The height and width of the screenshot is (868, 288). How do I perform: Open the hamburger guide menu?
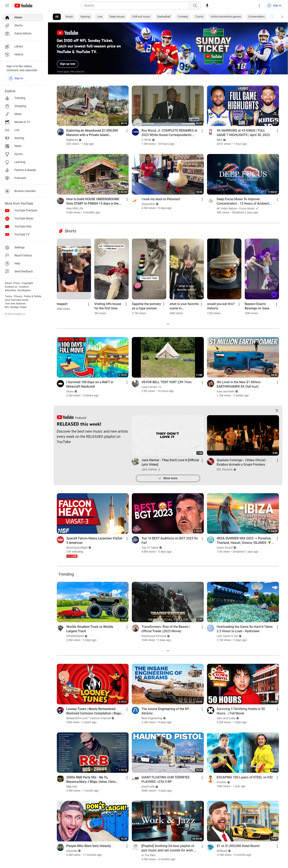pos(7,5)
